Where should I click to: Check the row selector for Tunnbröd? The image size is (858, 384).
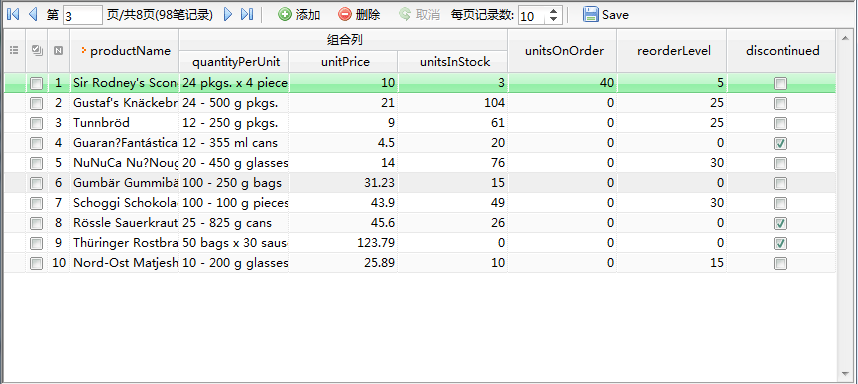37,124
